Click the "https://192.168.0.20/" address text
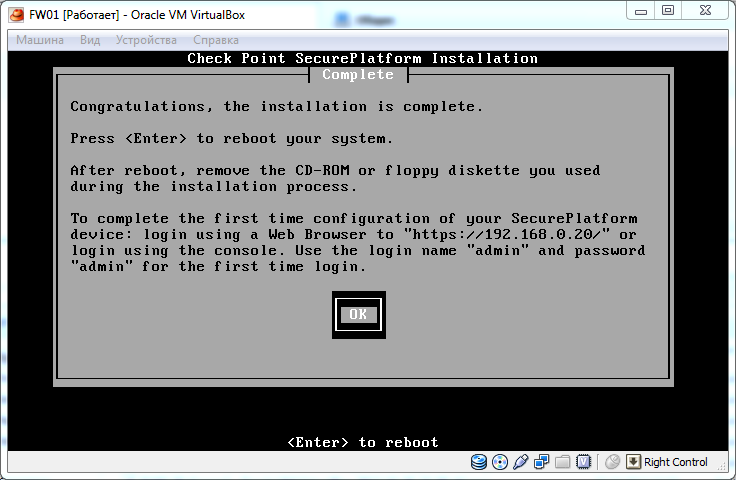The image size is (736, 480). click(507, 234)
